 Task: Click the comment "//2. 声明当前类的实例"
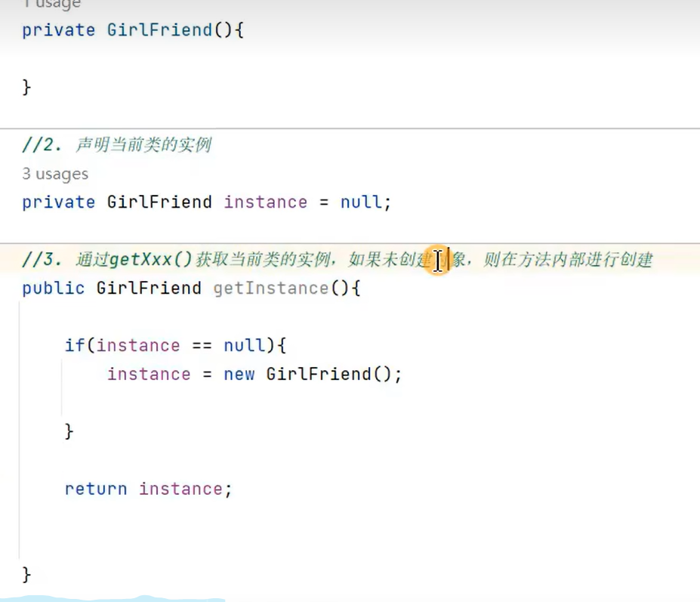pyautogui.click(x=116, y=145)
